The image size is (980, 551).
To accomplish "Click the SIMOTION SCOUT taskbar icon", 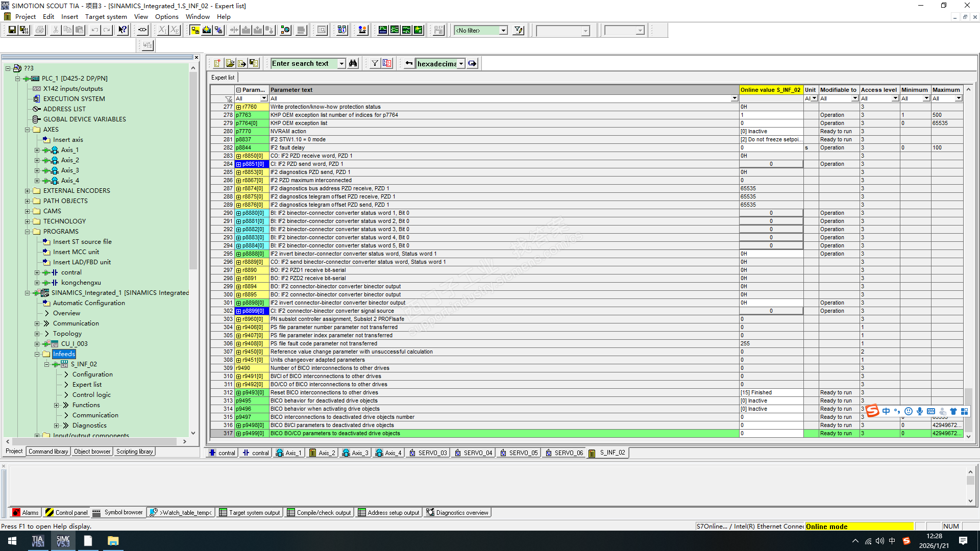I will pos(63,541).
